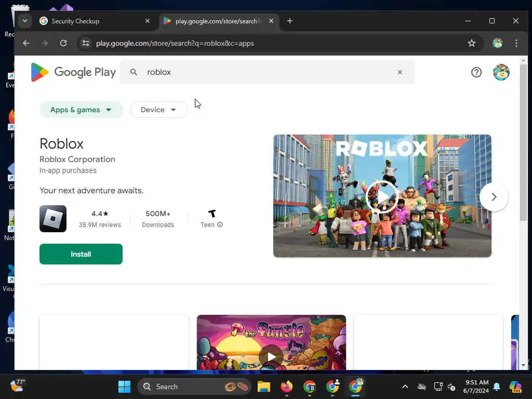Click the Roblox app icon

click(x=53, y=219)
